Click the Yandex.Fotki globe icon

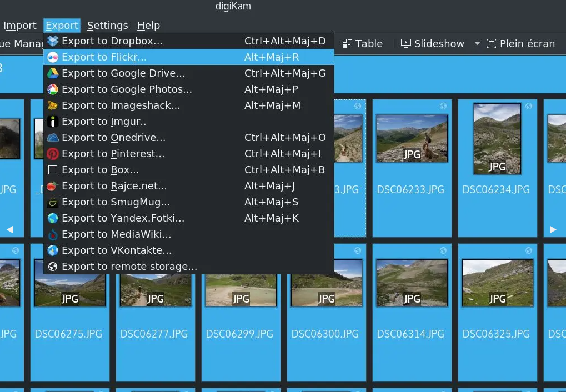[x=53, y=218]
